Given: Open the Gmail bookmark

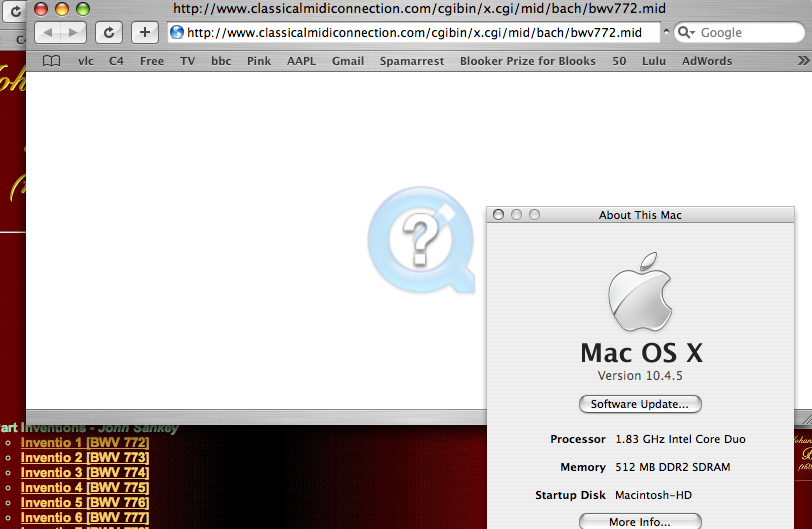Looking at the screenshot, I should 348,61.
